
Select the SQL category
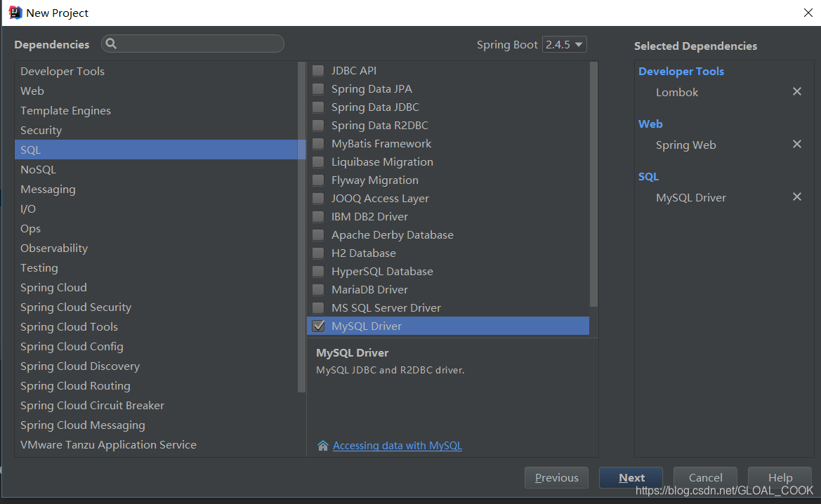(x=157, y=150)
